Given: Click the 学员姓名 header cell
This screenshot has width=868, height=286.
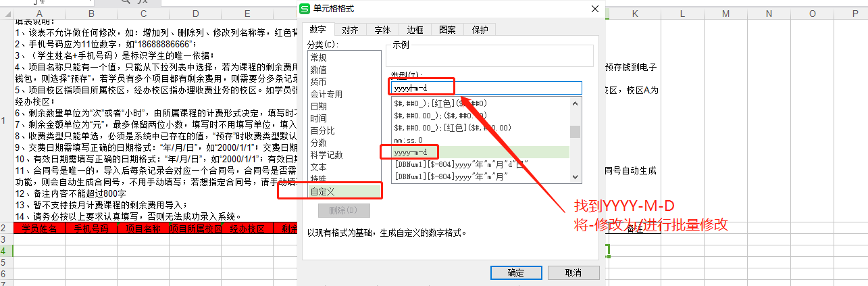Looking at the screenshot, I should [39, 228].
